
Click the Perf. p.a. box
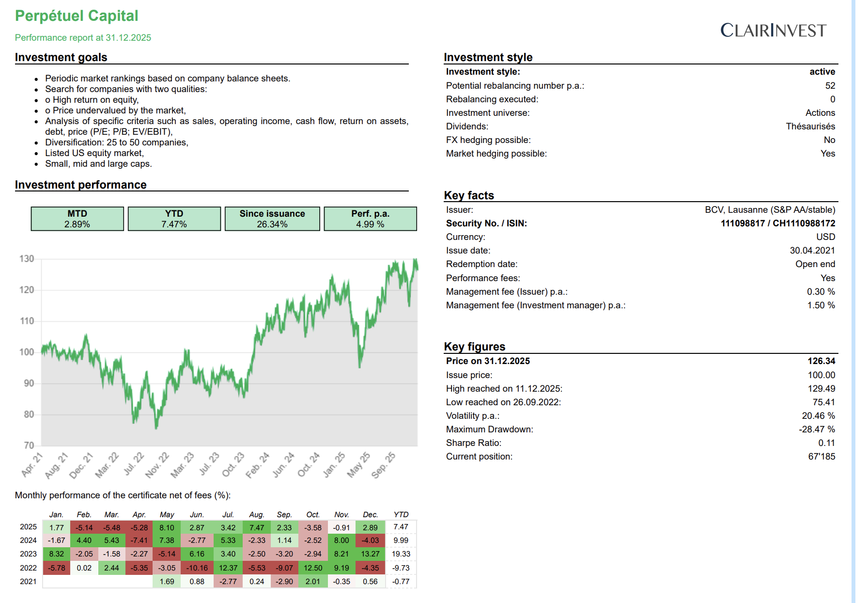tap(371, 219)
